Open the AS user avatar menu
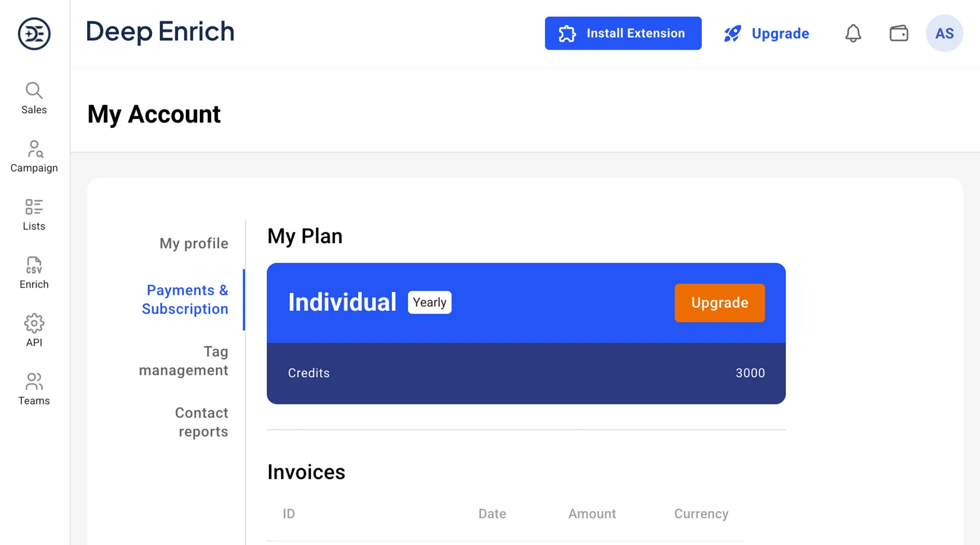 click(x=944, y=34)
